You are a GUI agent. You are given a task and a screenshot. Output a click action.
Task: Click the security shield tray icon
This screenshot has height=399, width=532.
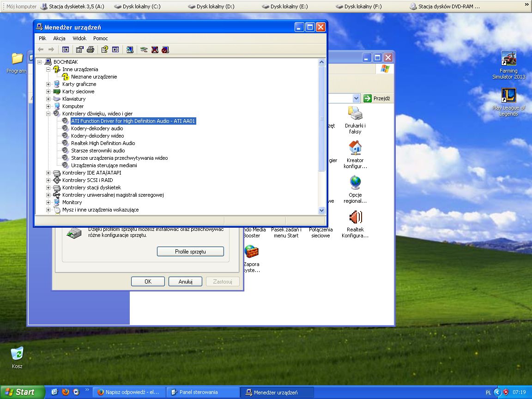[506, 392]
